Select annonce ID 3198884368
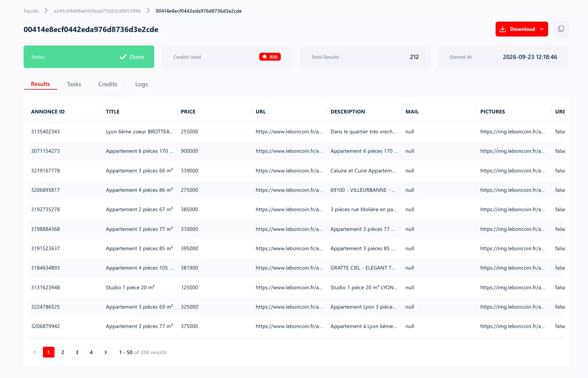 point(45,229)
